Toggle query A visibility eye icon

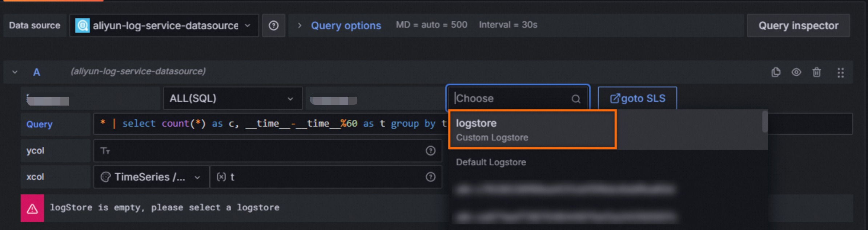coord(796,72)
